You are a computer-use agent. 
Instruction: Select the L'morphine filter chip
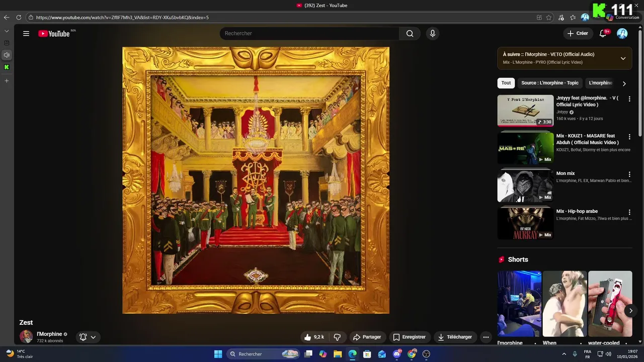600,83
